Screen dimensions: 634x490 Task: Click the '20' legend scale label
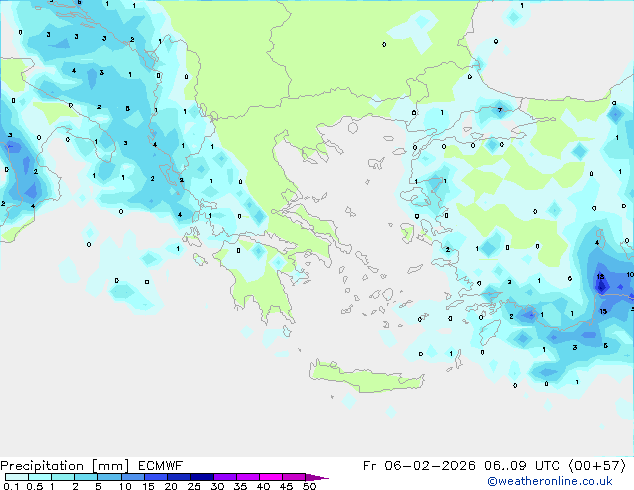click(171, 486)
